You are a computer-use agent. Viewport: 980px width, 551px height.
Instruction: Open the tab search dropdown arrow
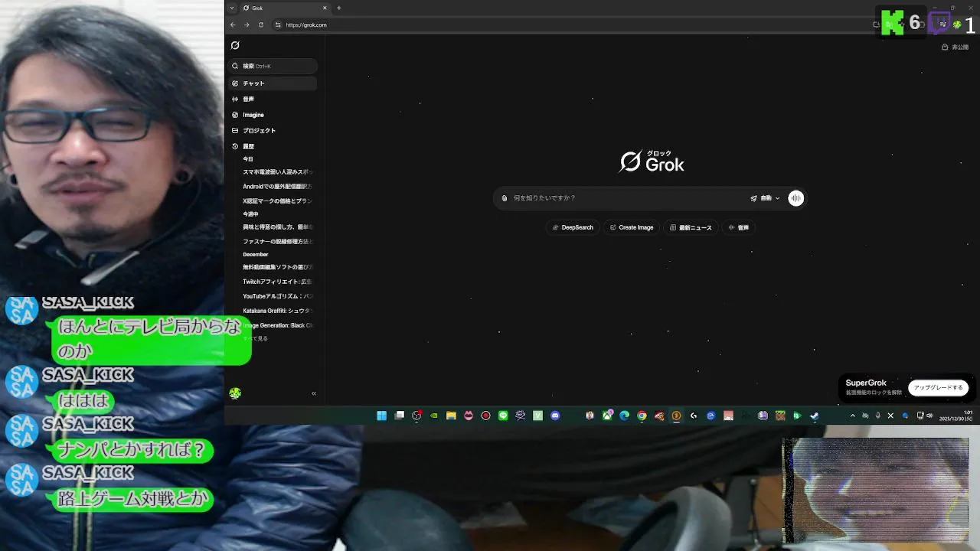[232, 8]
